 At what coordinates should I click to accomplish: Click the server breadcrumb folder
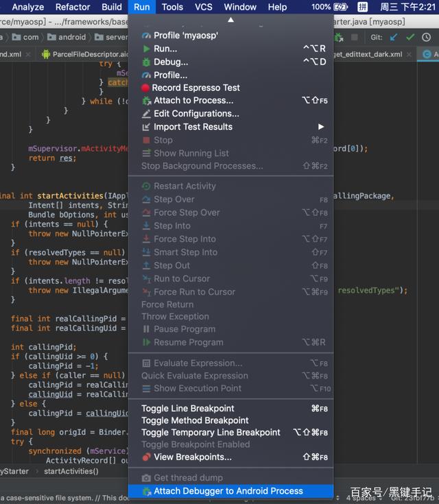point(111,37)
